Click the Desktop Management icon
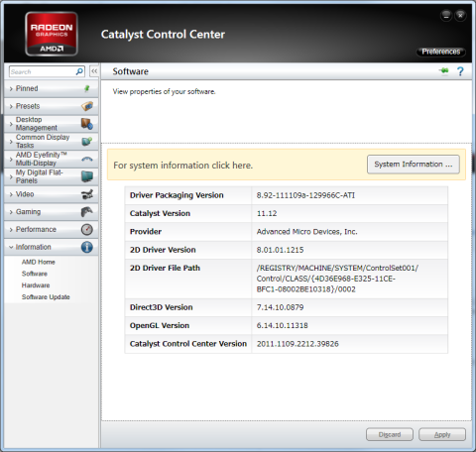 pyautogui.click(x=87, y=124)
